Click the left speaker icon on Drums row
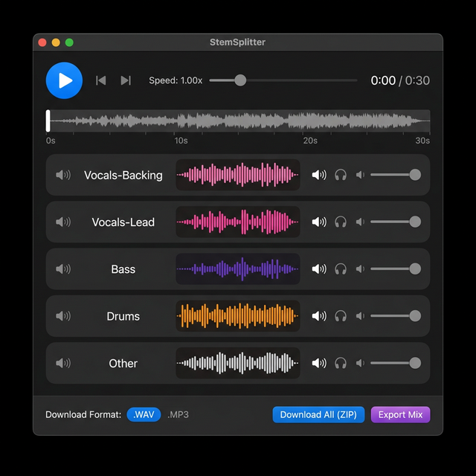 pos(63,316)
